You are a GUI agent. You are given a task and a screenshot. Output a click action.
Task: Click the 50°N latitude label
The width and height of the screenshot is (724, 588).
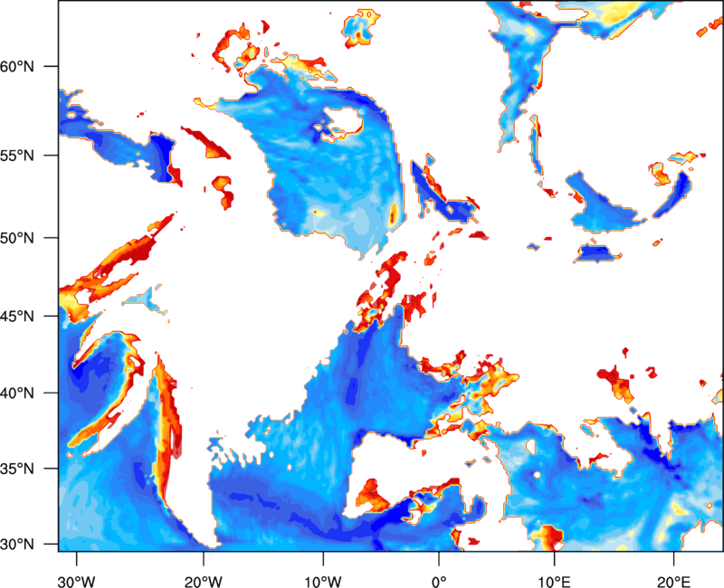17,238
